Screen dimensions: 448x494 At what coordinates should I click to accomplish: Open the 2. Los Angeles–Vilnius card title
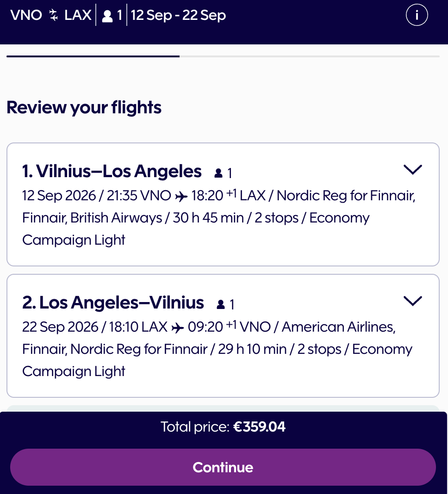(113, 303)
